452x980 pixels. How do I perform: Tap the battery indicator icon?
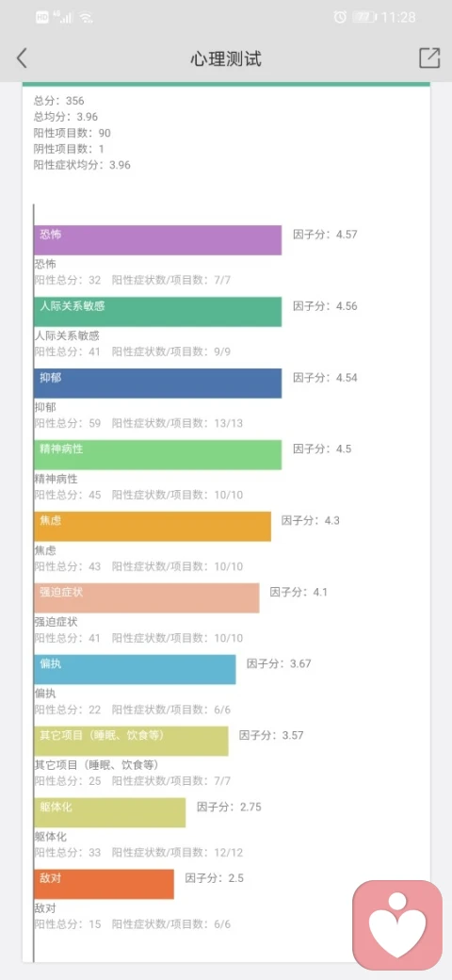[x=364, y=18]
